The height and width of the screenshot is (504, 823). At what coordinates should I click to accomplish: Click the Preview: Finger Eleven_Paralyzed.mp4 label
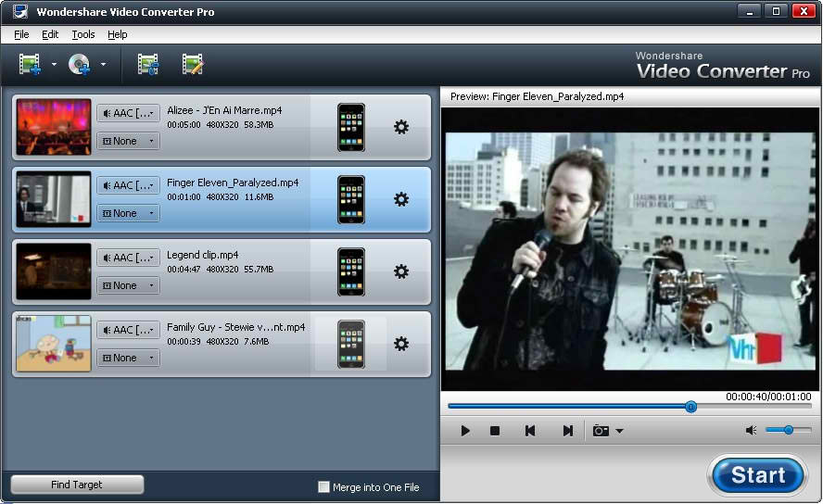tap(537, 96)
